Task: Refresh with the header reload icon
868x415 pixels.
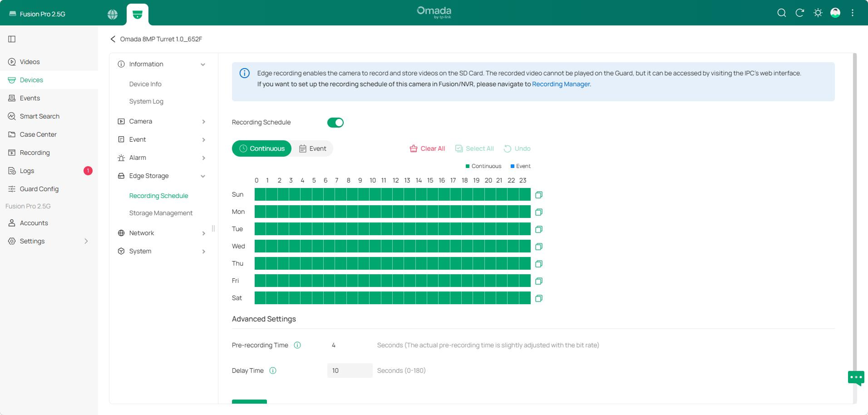Action: click(x=800, y=13)
